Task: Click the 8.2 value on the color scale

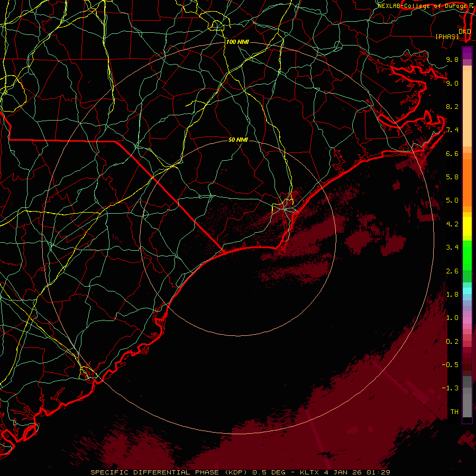Action: point(452,106)
